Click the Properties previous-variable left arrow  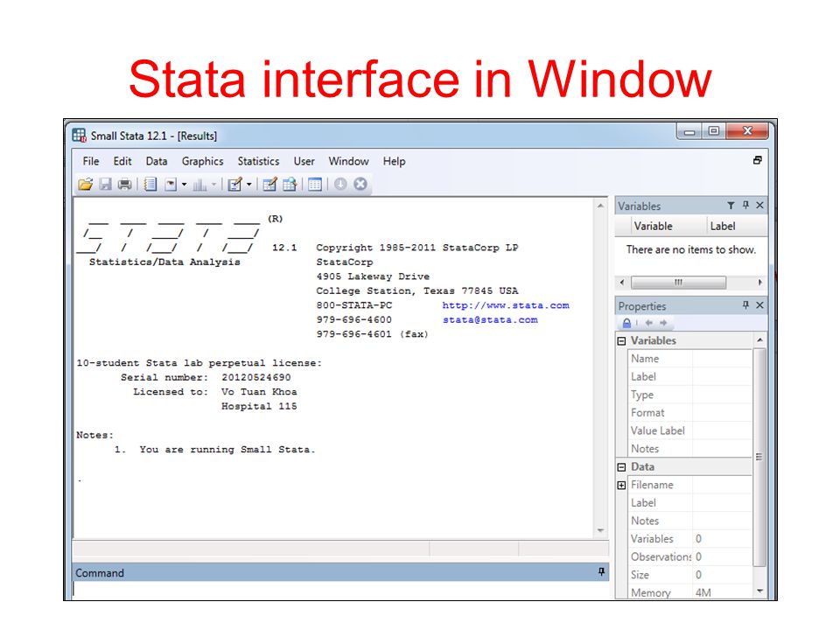(649, 323)
